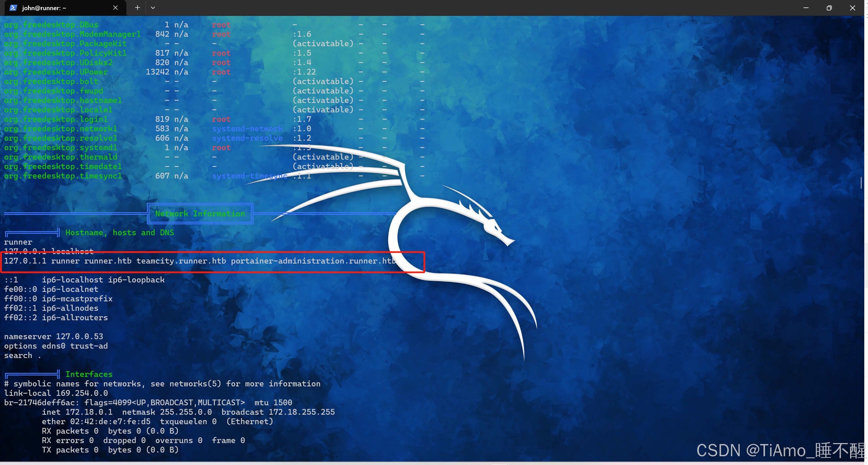This screenshot has height=465, width=868.
Task: Click 'org.freedesktop.UPower' service name
Action: click(56, 72)
